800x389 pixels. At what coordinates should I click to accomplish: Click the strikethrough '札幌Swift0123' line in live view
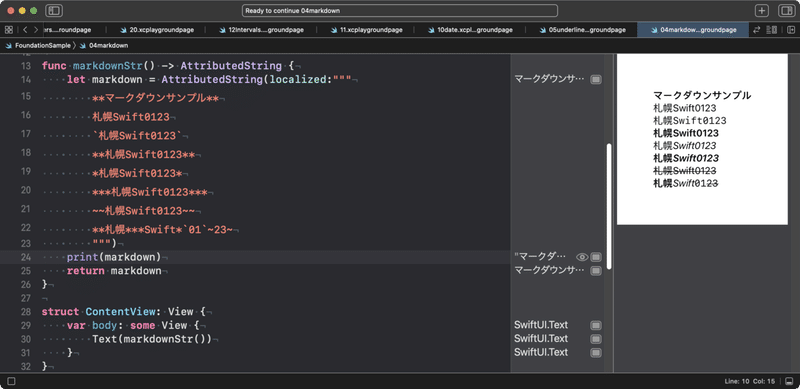(685, 171)
